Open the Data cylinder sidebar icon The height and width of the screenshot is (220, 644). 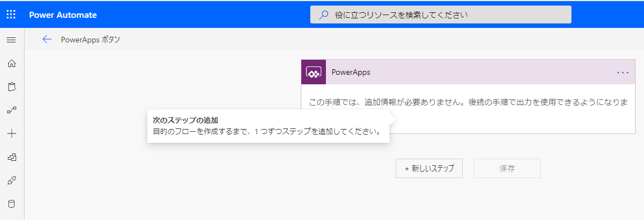click(12, 204)
